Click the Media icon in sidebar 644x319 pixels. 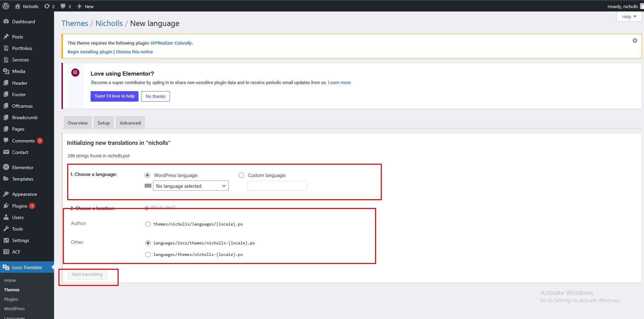coord(6,71)
